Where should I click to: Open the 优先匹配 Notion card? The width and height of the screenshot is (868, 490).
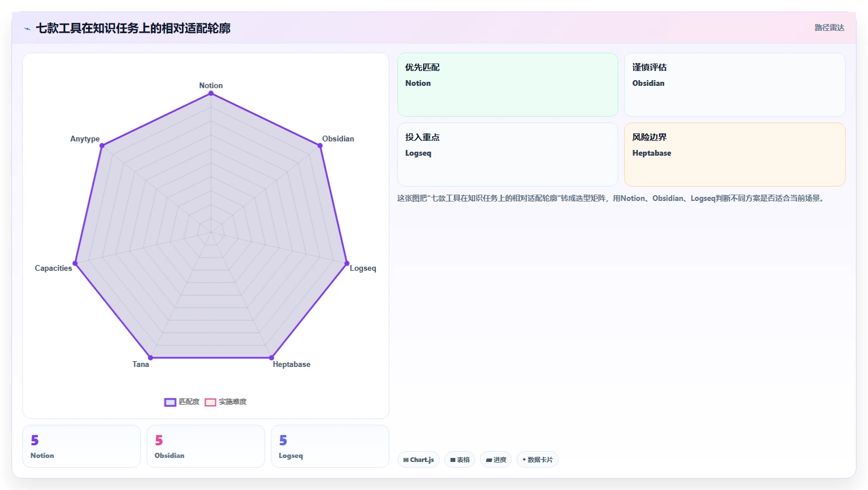(x=508, y=85)
